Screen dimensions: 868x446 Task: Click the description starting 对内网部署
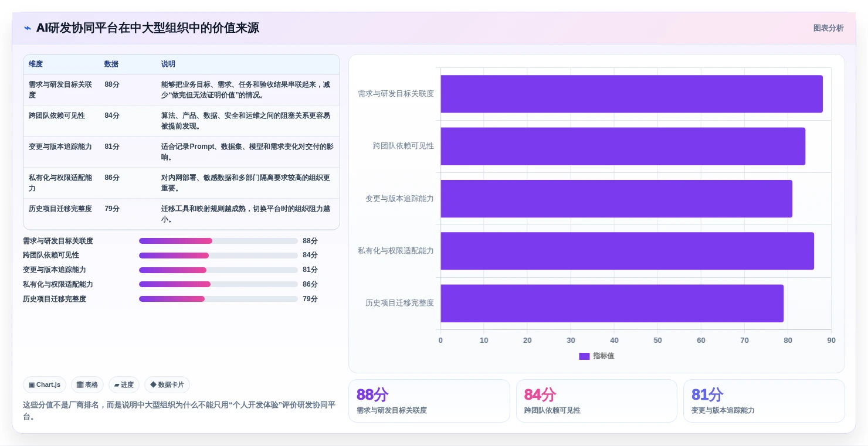[x=246, y=183]
